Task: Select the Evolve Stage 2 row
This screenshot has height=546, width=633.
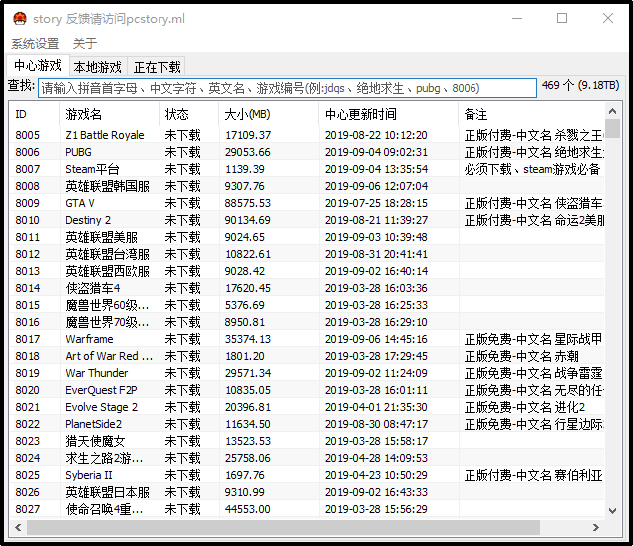Action: [307, 407]
